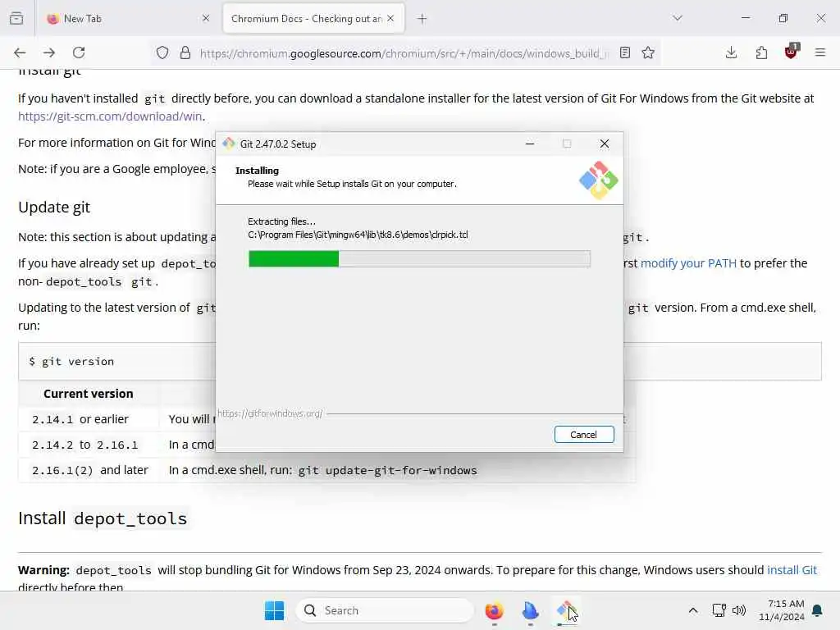This screenshot has width=840, height=630.
Task: Click the Git Setup taskbar icon
Action: click(566, 610)
